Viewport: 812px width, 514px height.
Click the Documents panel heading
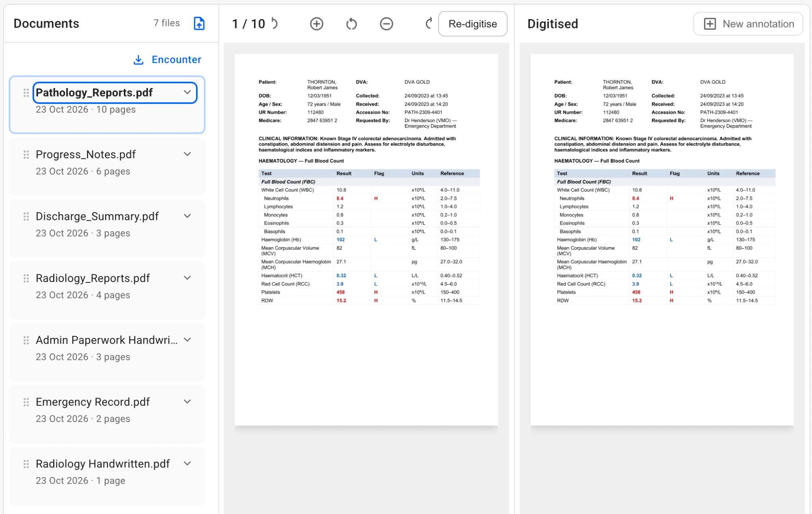46,24
